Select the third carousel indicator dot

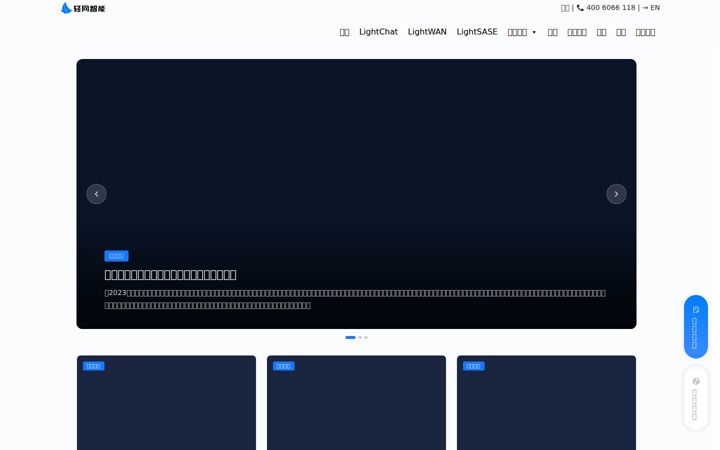pyautogui.click(x=366, y=338)
